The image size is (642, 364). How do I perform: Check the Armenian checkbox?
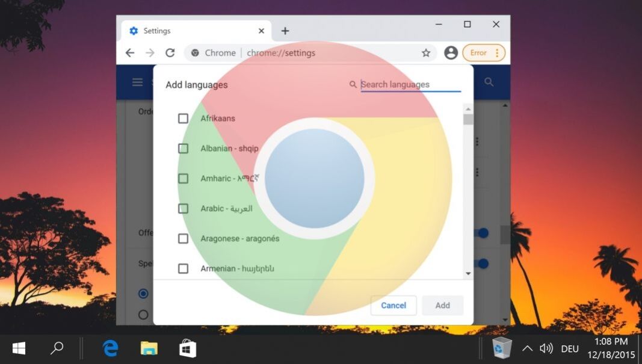(x=183, y=268)
